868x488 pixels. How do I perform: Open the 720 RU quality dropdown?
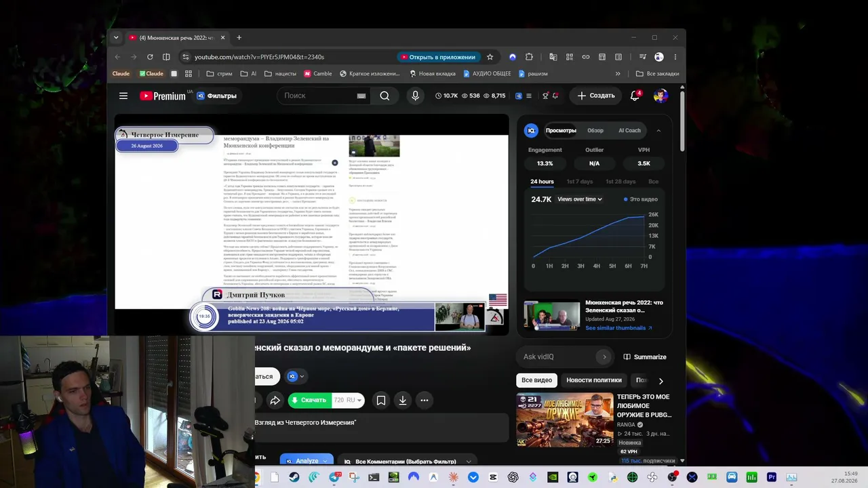pyautogui.click(x=348, y=401)
